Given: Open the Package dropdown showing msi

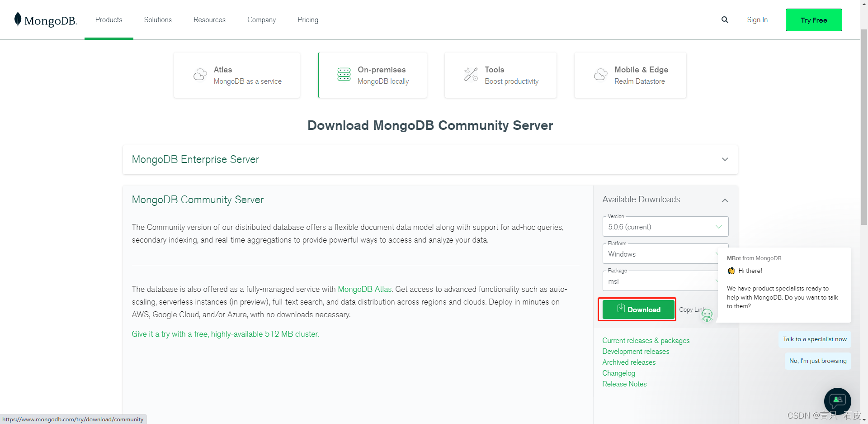Looking at the screenshot, I should coord(660,281).
